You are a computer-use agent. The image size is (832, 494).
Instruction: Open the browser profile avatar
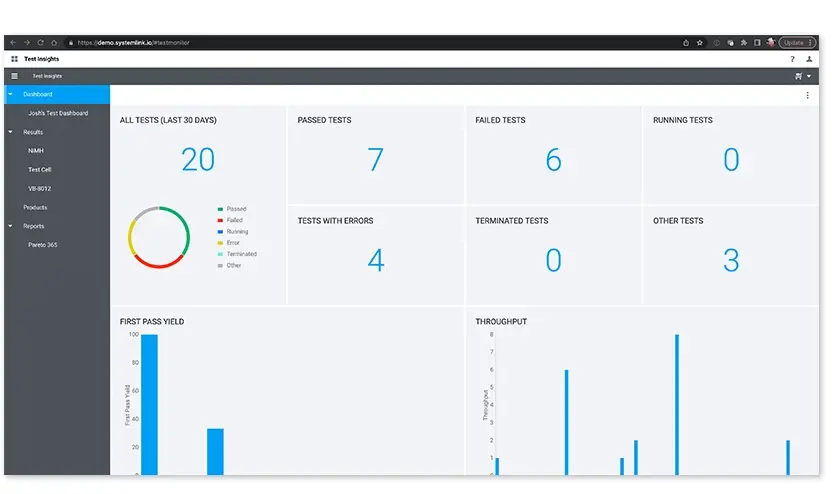click(x=770, y=42)
